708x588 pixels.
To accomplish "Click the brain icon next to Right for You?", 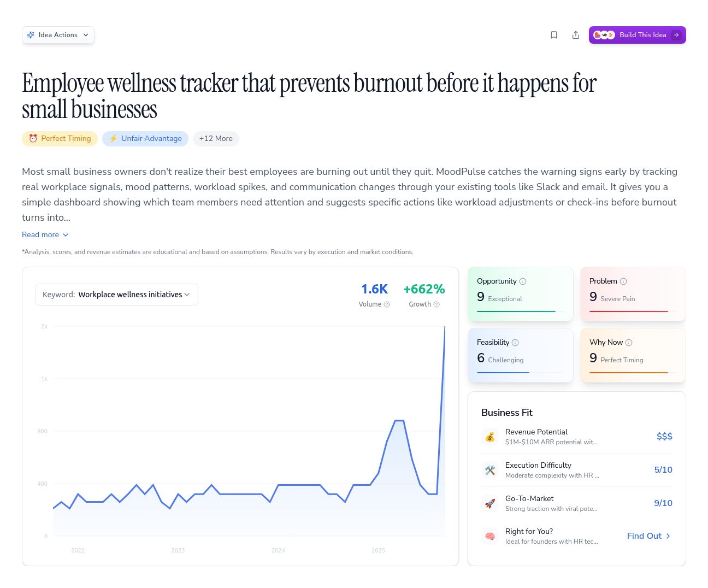I will click(490, 536).
